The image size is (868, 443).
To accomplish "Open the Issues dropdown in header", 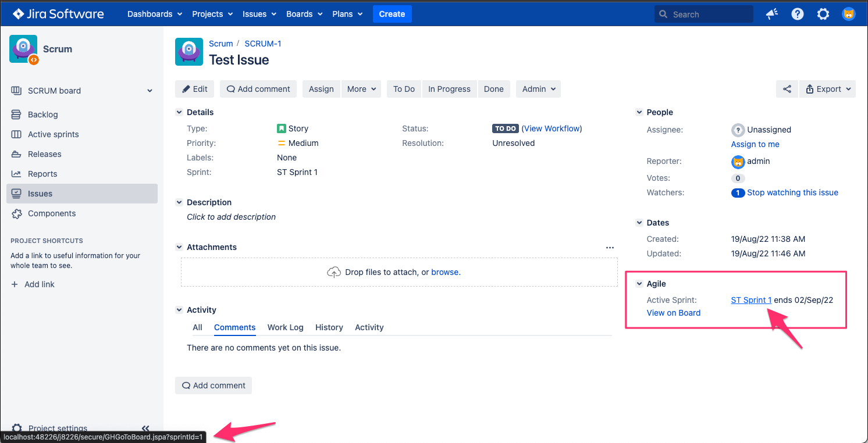I will (x=259, y=14).
